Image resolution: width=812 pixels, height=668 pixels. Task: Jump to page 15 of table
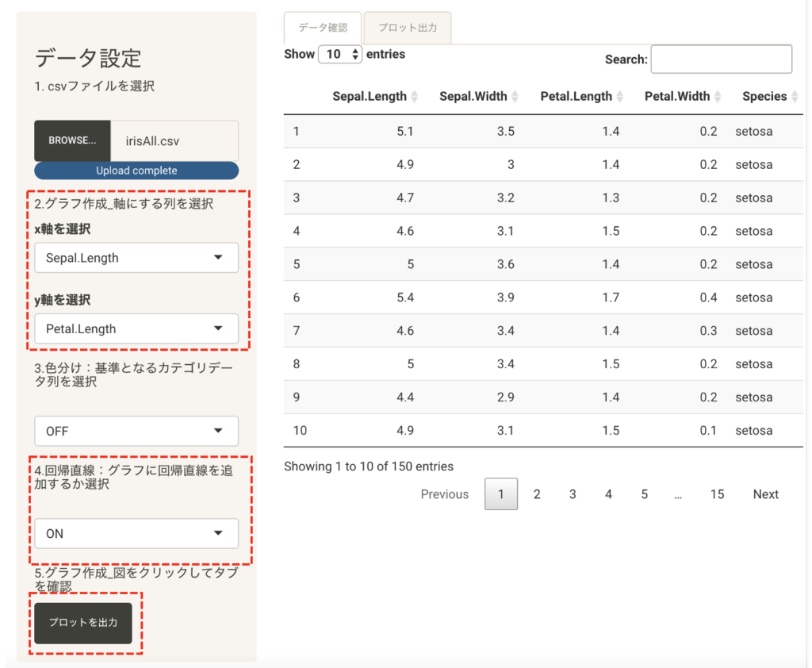(x=717, y=494)
